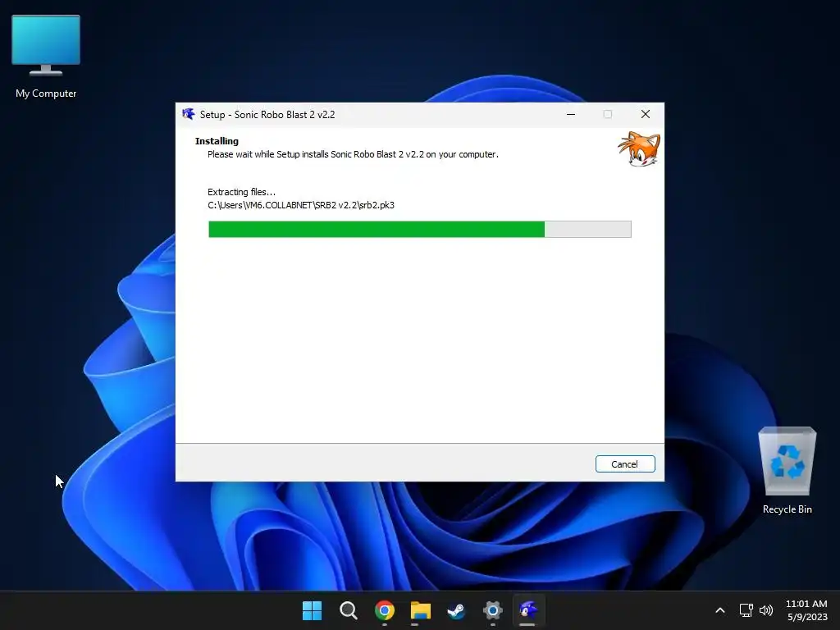
Task: Open Settings gear in taskbar
Action: tap(492, 610)
